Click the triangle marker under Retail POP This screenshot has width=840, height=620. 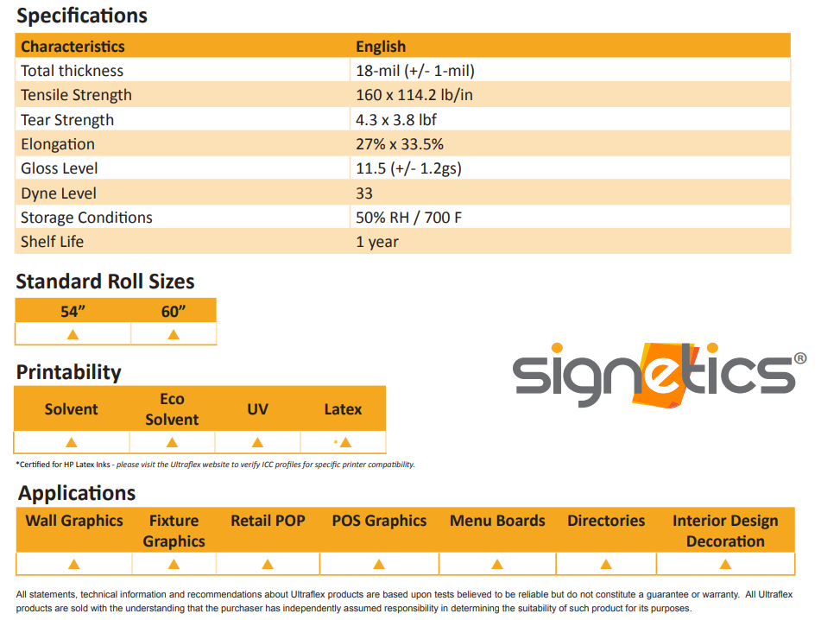point(268,564)
